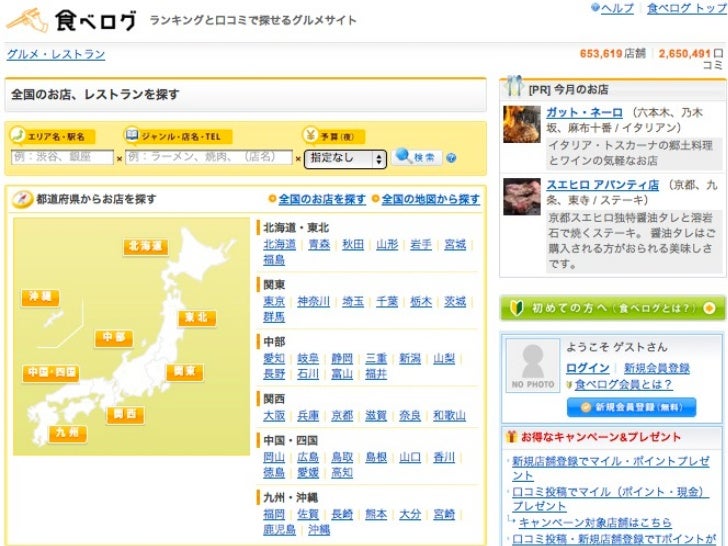Open 静岡 prefecture link
728x546 pixels.
[342, 359]
